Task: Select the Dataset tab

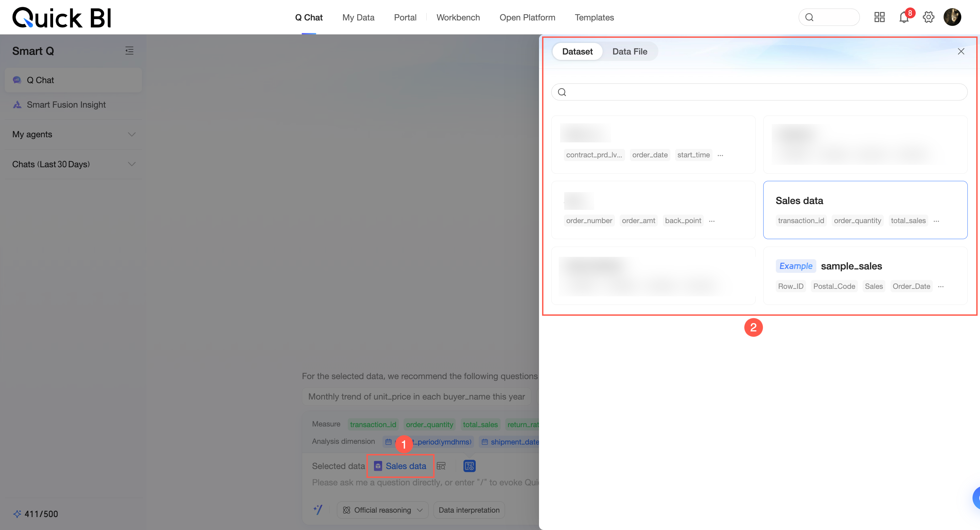Action: [x=577, y=51]
